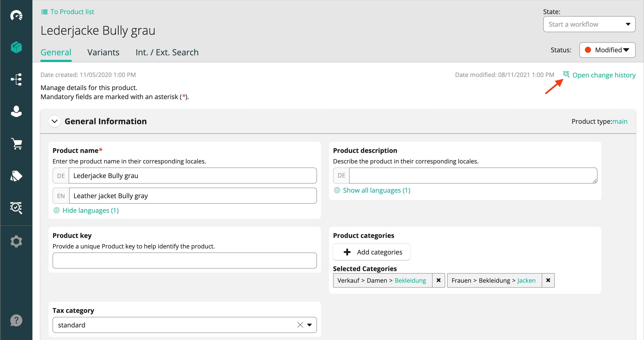644x340 pixels.
Task: Collapse the General Information section
Action: point(55,121)
